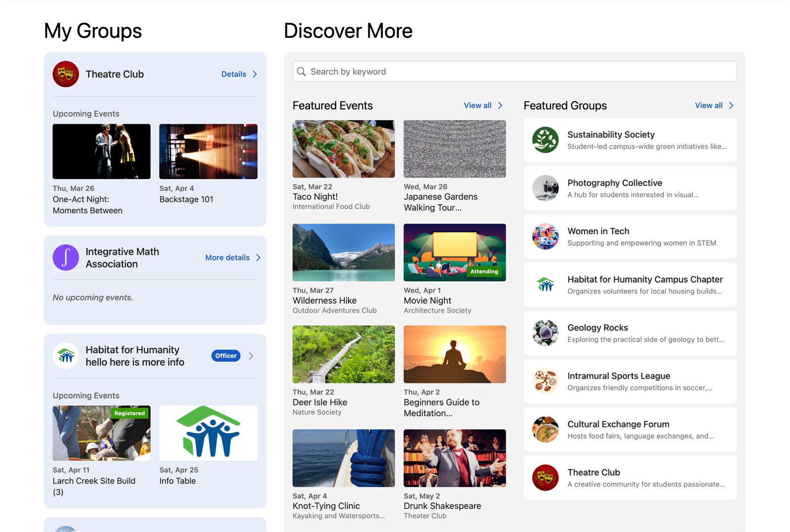The width and height of the screenshot is (790, 532).
Task: Click the Deer Isle Hike title text
Action: (x=320, y=402)
